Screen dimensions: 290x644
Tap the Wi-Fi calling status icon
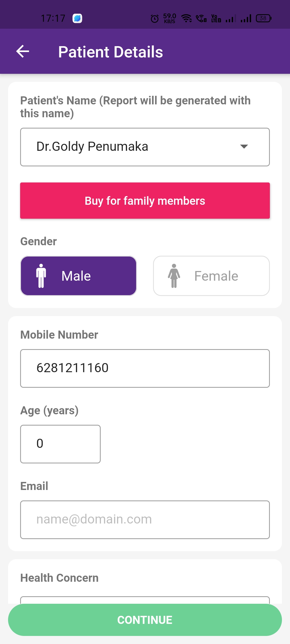click(x=201, y=19)
